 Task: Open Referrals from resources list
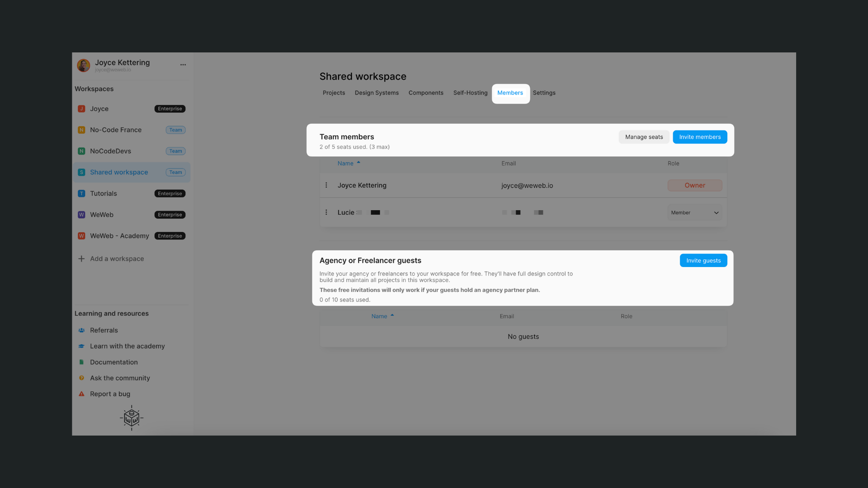click(x=104, y=330)
